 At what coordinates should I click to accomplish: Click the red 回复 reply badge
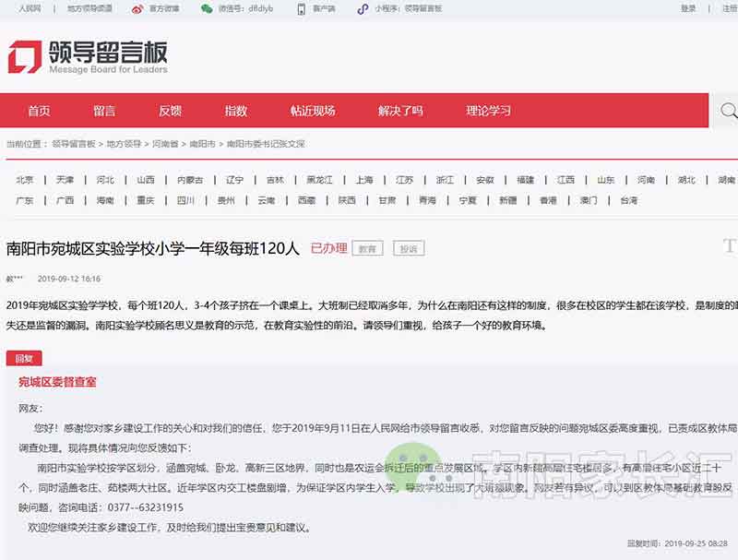pos(25,358)
